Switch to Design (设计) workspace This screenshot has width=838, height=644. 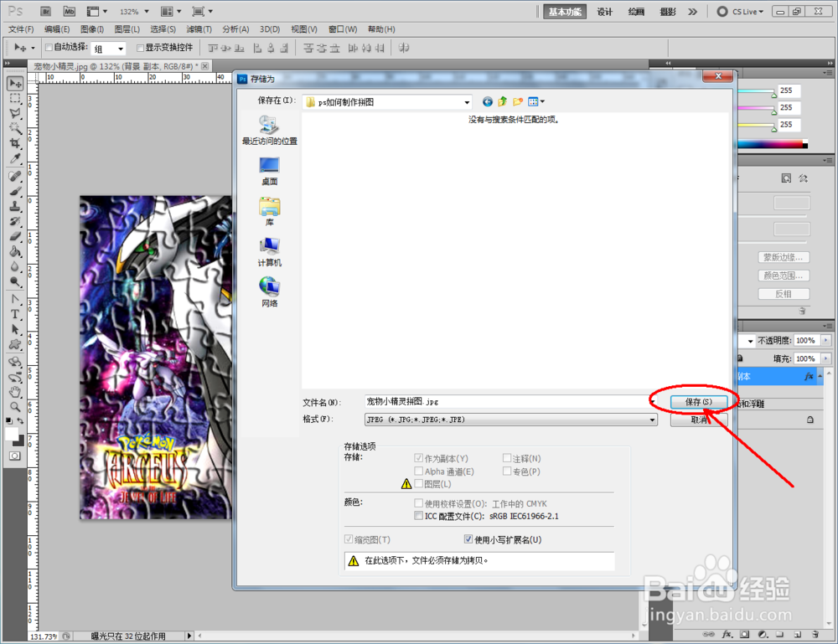pos(604,12)
